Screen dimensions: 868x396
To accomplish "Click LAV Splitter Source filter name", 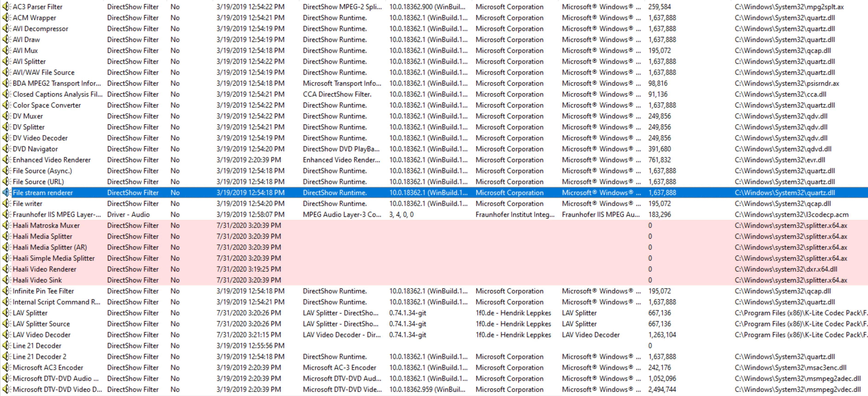I will coord(41,324).
